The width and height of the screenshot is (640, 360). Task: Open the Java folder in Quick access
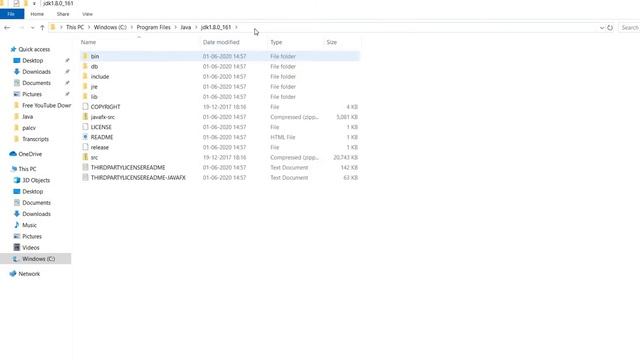[27, 116]
